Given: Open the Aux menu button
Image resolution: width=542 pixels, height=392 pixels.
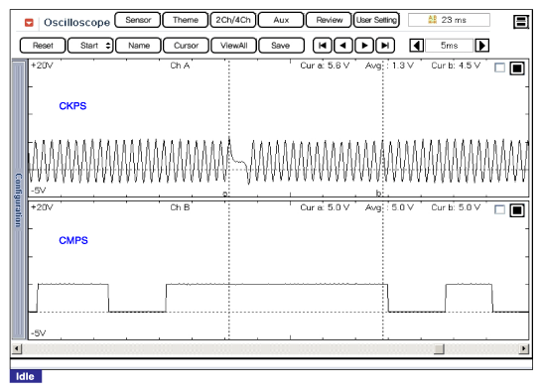Looking at the screenshot, I should (281, 20).
